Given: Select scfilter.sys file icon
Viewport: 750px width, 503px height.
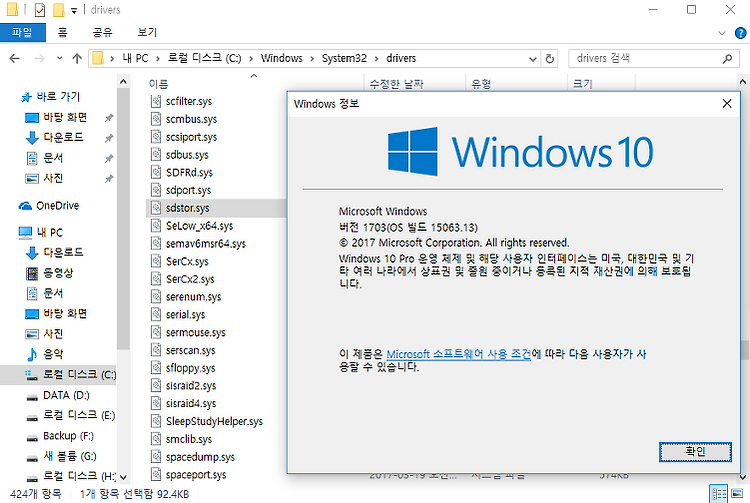Looking at the screenshot, I should 155,101.
